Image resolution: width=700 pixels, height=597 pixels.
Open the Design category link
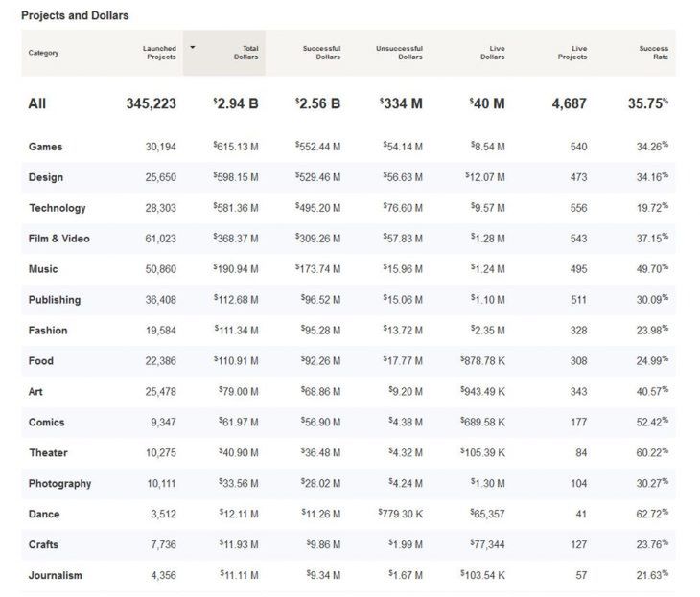45,177
